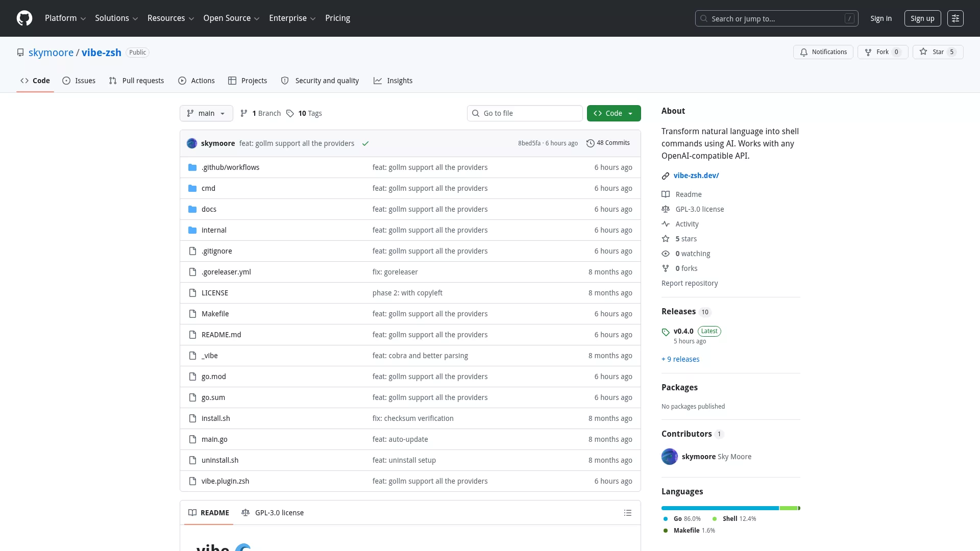Open the Pricing page

337,18
